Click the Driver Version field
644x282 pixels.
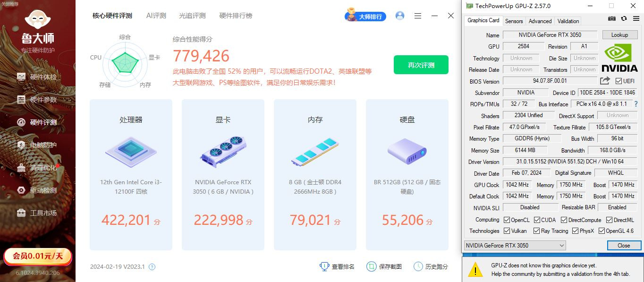570,162
